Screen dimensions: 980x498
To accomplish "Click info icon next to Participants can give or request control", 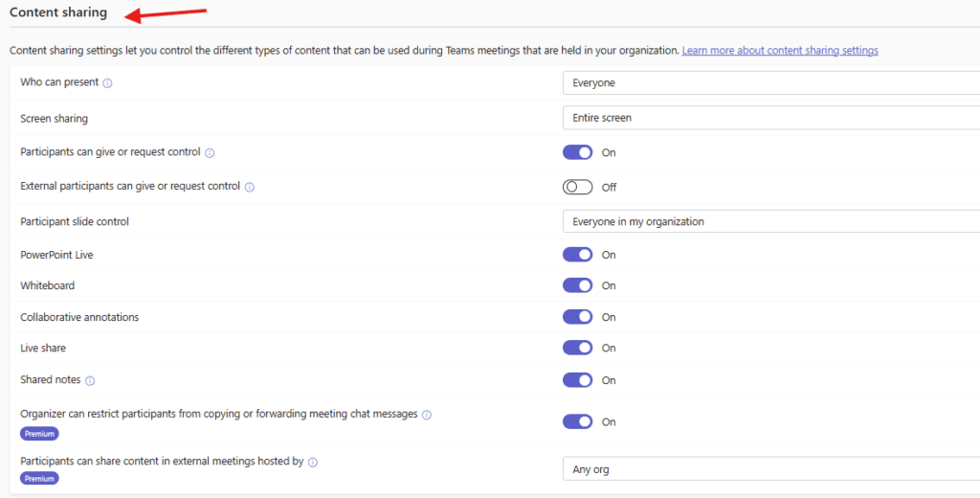I will [x=210, y=152].
